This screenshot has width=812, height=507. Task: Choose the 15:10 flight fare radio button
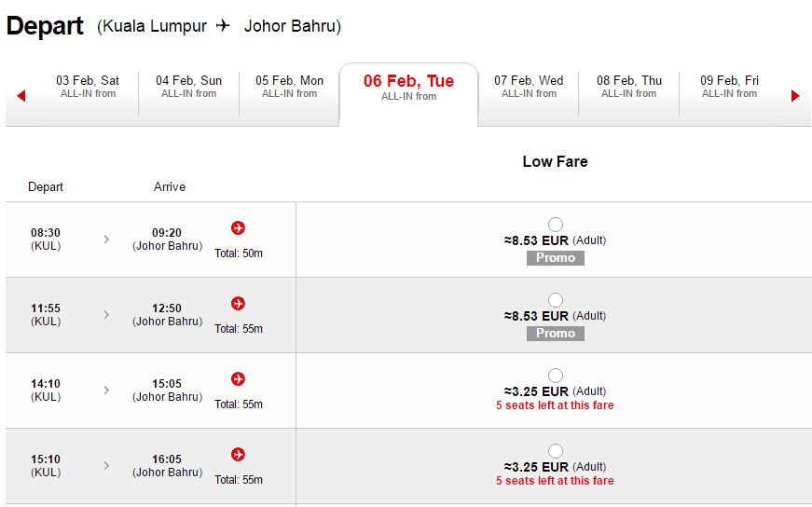pos(556,452)
